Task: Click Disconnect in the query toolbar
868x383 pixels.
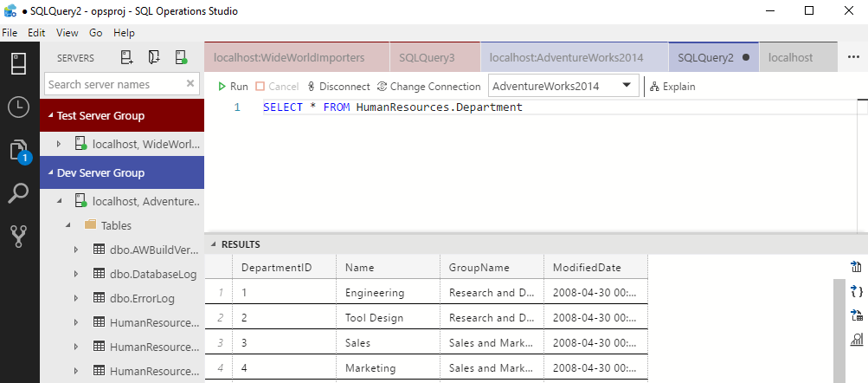Action: click(x=338, y=87)
